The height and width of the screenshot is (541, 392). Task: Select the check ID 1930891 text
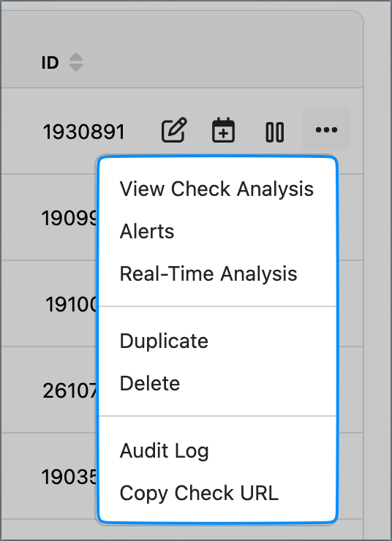pos(84,132)
